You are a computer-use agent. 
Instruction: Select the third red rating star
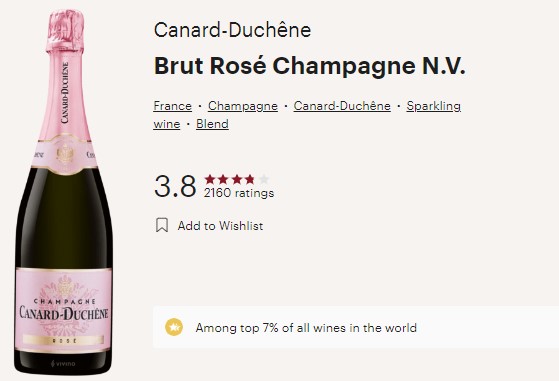(237, 179)
